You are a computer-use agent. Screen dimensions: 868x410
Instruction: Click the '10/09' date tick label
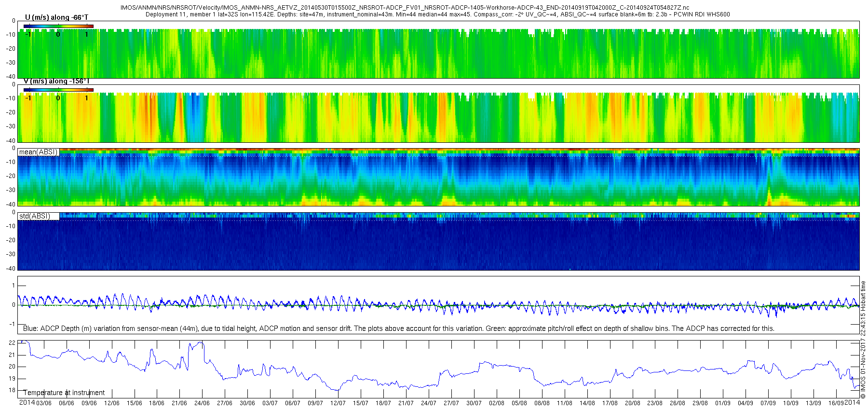[791, 403]
